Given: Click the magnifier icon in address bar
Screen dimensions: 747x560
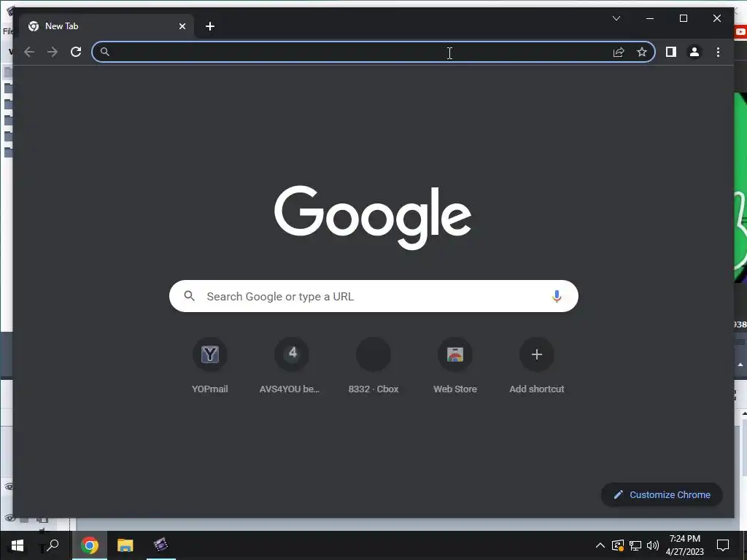Looking at the screenshot, I should click(x=105, y=52).
